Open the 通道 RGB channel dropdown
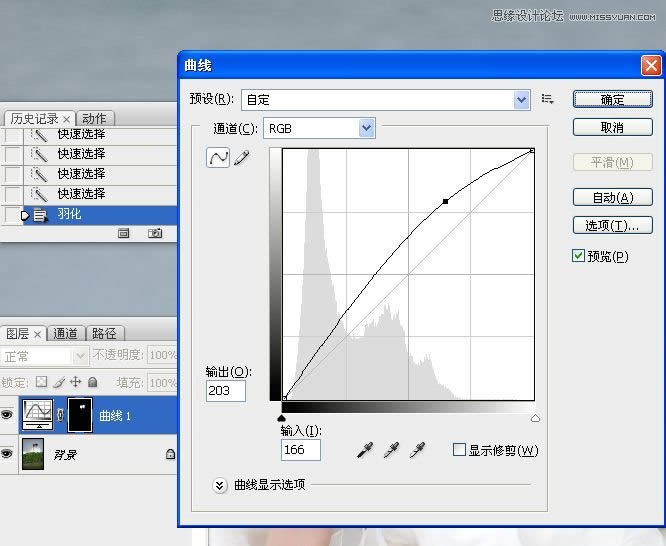This screenshot has width=666, height=546. [x=366, y=128]
